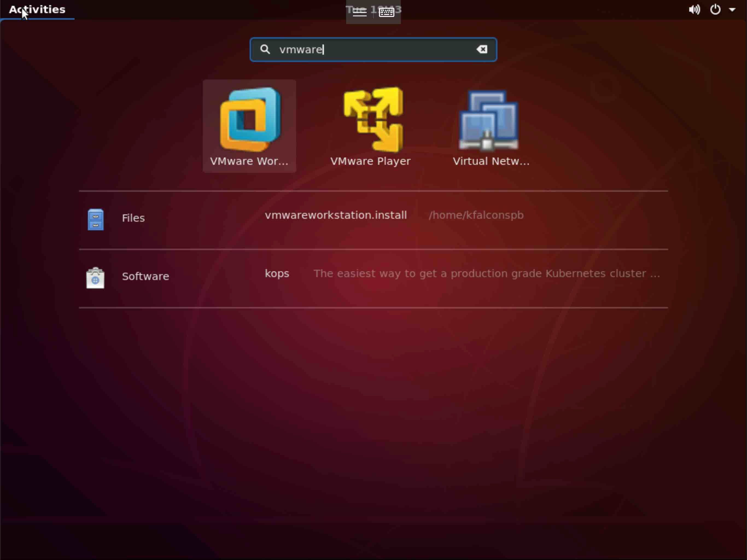
Task: Open the kops software result
Action: coord(277,274)
